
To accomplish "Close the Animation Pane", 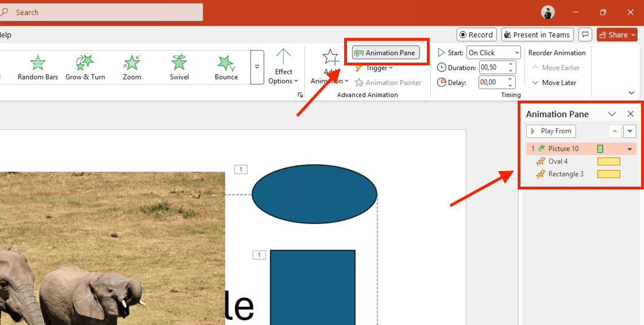I will [631, 114].
